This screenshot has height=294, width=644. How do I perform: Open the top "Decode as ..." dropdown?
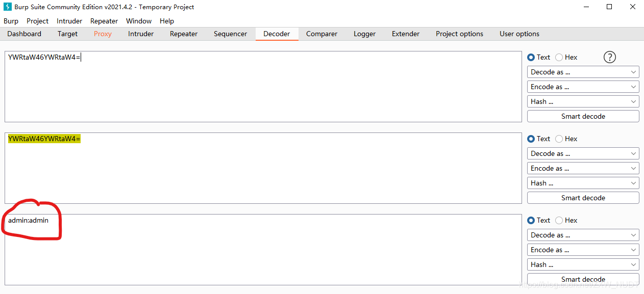tap(583, 71)
